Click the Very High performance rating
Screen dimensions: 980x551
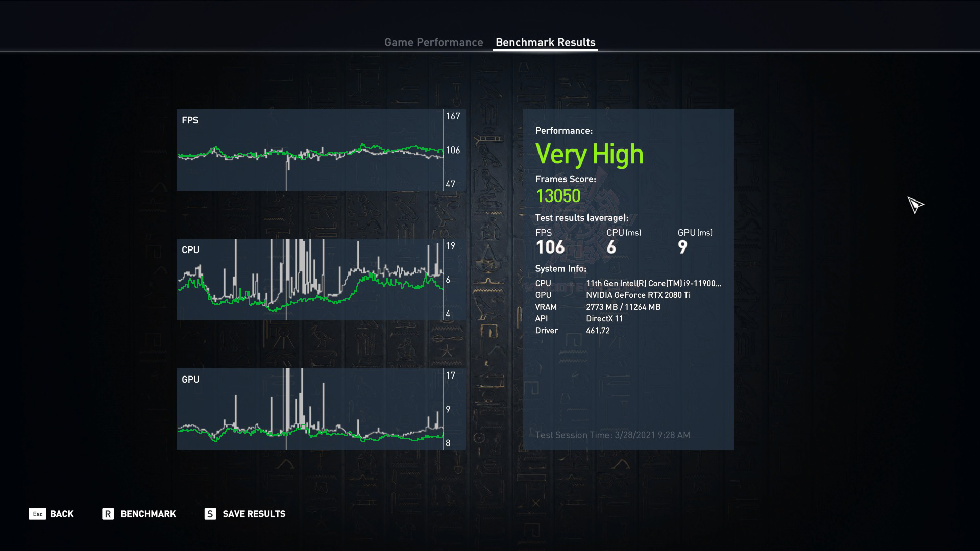coord(589,154)
